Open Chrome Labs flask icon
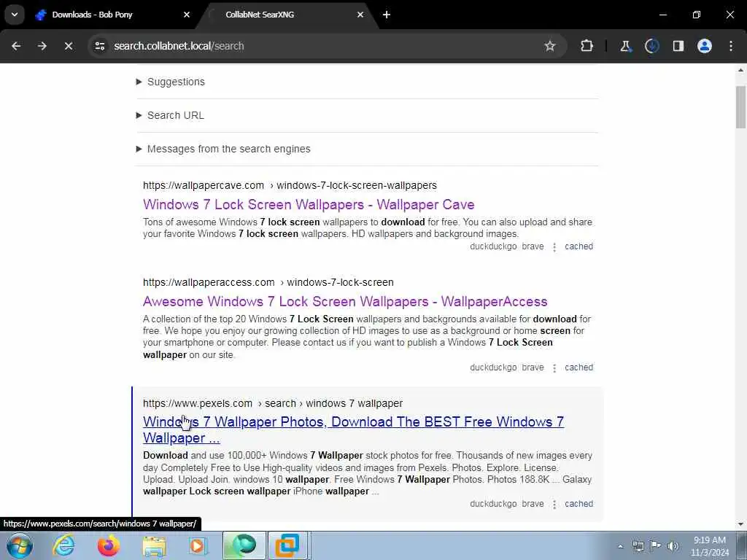Image resolution: width=747 pixels, height=560 pixels. coord(625,46)
